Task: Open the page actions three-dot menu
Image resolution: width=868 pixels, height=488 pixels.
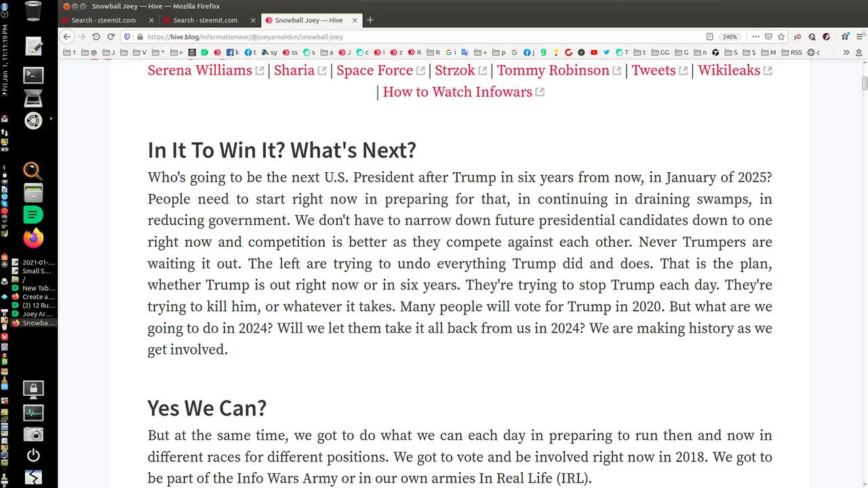Action: (755, 37)
